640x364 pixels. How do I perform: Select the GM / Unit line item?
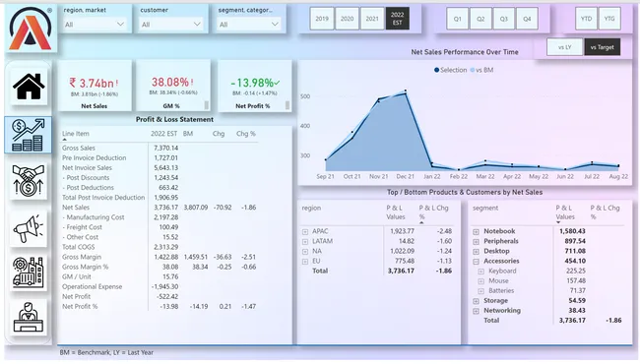pyautogui.click(x=77, y=276)
